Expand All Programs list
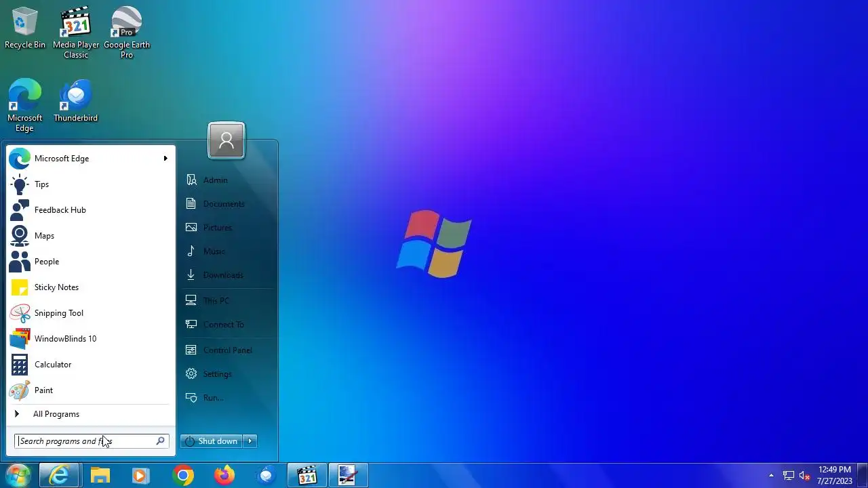The height and width of the screenshot is (488, 868). click(x=90, y=414)
